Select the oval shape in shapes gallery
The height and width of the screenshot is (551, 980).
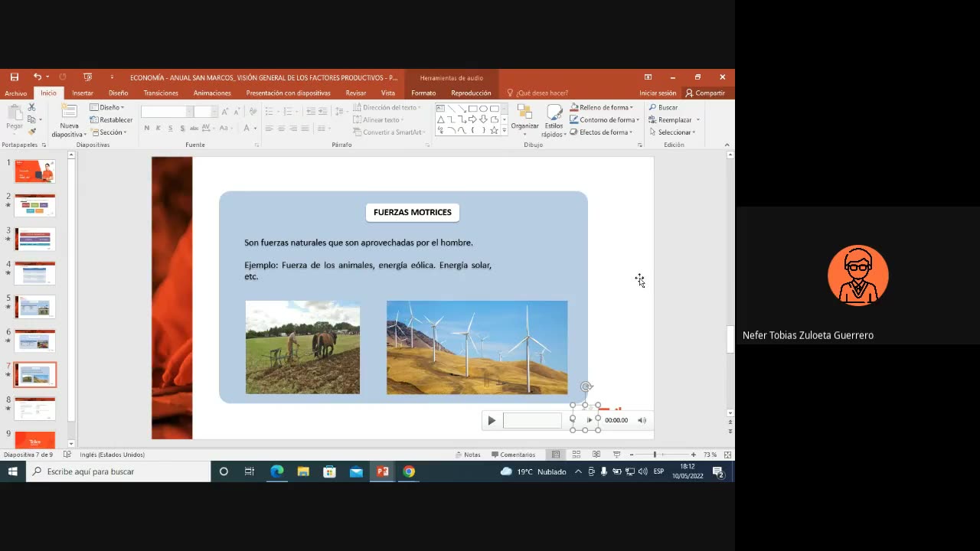click(x=484, y=109)
